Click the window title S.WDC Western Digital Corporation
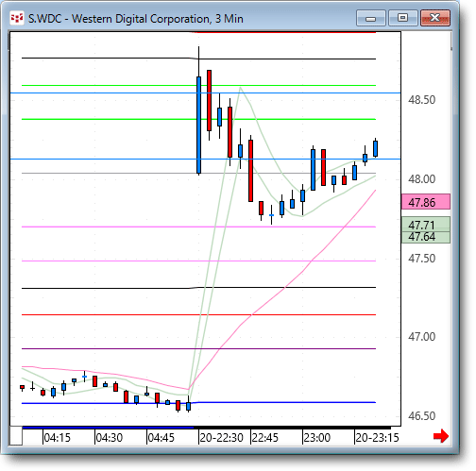The image size is (476, 471). point(136,19)
